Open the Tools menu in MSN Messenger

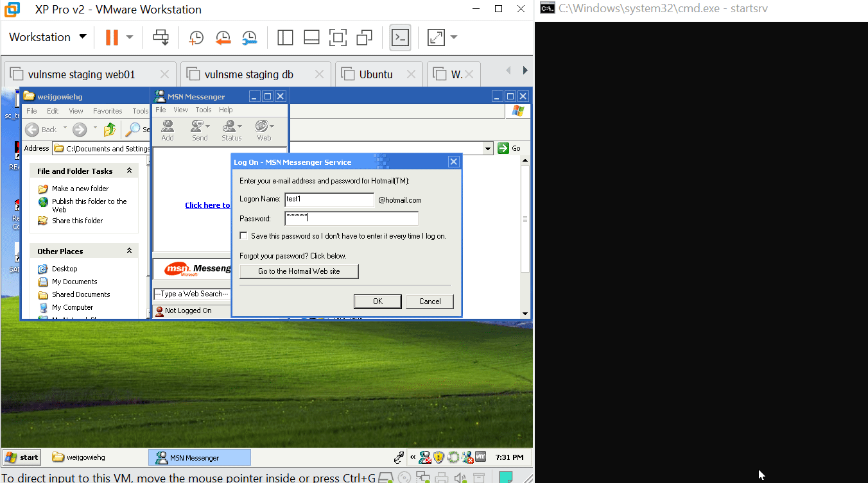pos(204,110)
